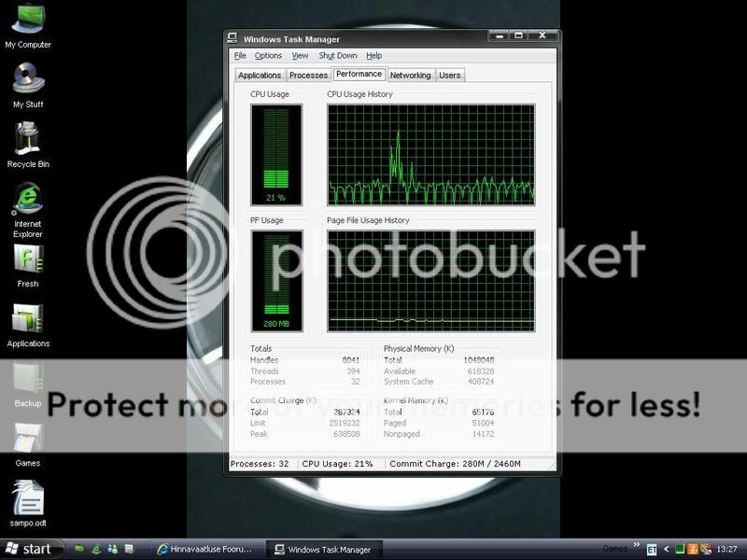Click the blue people Messenger Quick Launch icon
This screenshot has height=560, width=747.
tap(112, 549)
